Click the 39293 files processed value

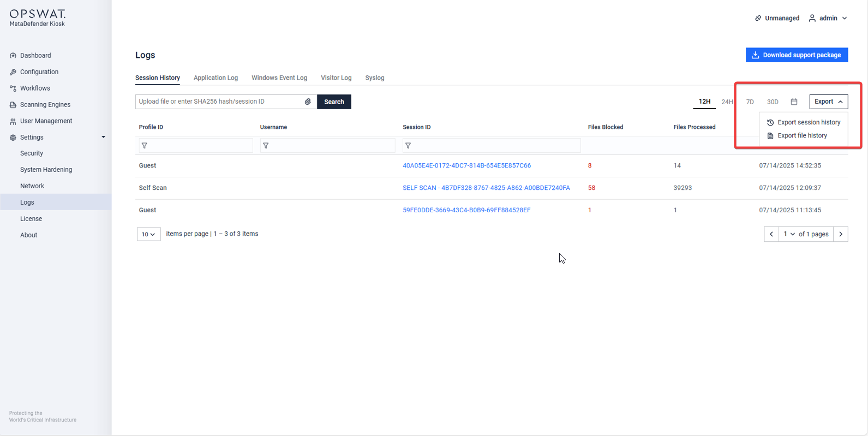coord(683,188)
